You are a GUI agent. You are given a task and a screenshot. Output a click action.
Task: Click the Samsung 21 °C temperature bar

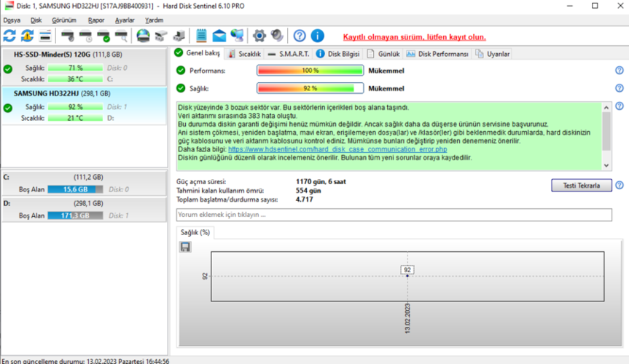pos(75,118)
